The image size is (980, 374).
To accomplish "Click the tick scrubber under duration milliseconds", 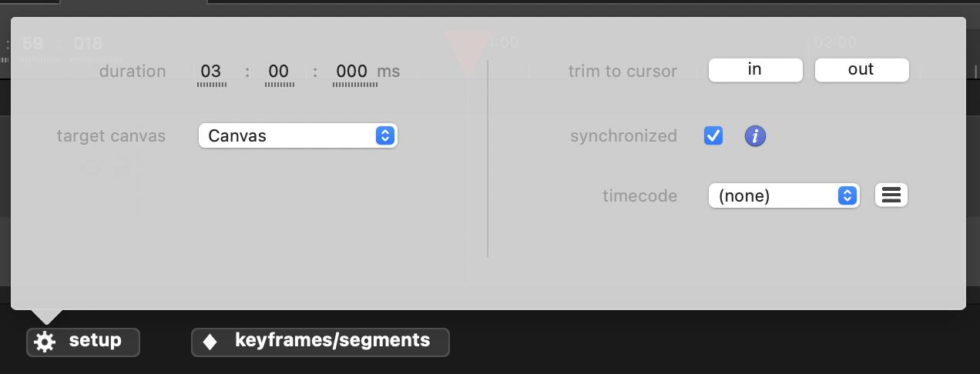I will tap(354, 84).
